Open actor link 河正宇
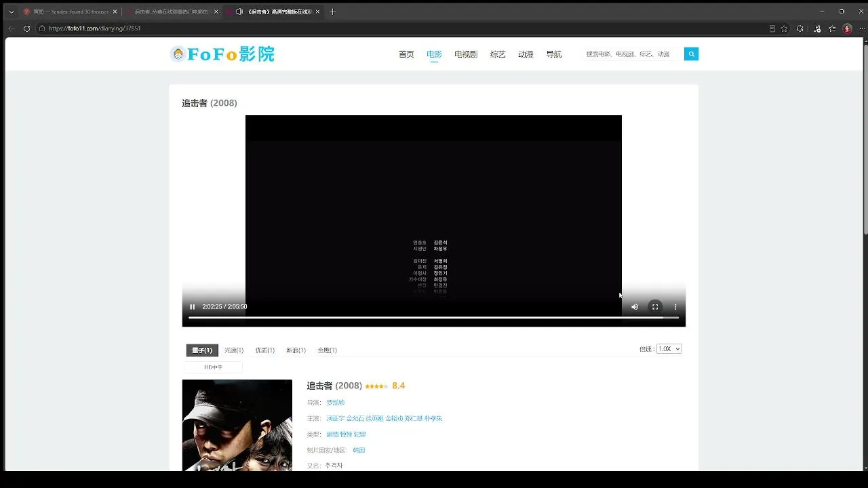The image size is (868, 488). pos(336,419)
